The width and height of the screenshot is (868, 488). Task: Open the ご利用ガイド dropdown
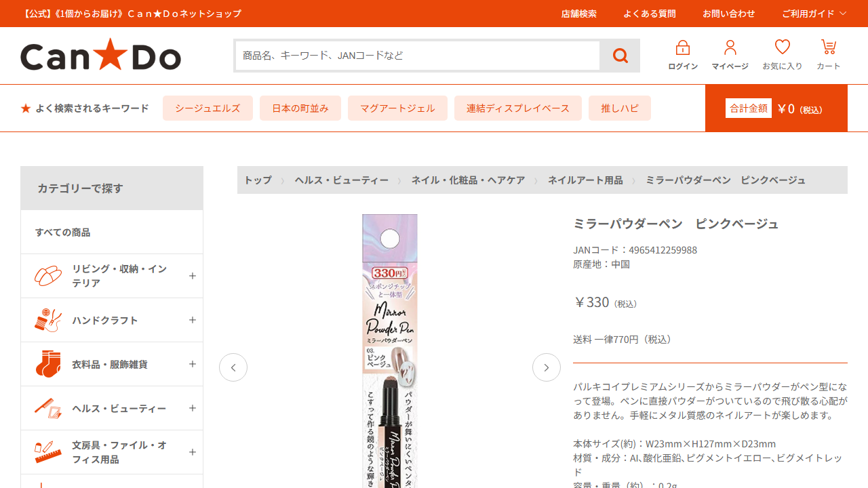[x=814, y=14]
